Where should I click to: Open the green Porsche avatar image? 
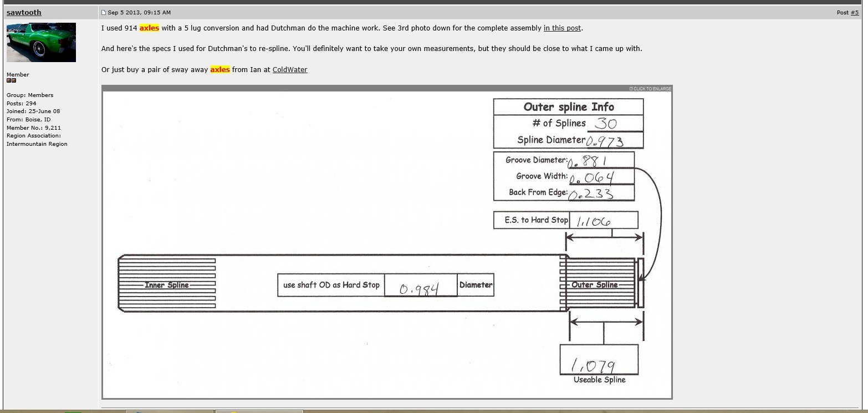click(41, 42)
